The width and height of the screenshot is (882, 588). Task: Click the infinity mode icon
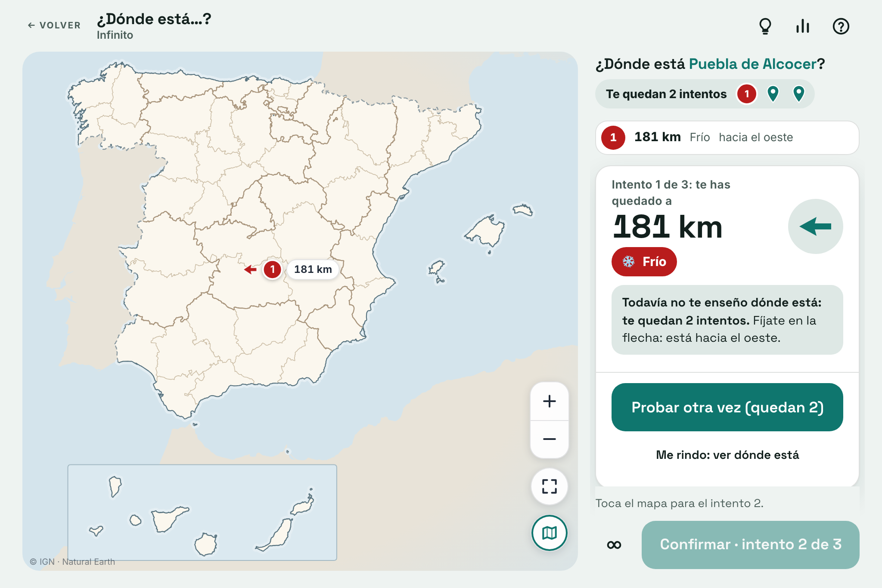coord(614,545)
